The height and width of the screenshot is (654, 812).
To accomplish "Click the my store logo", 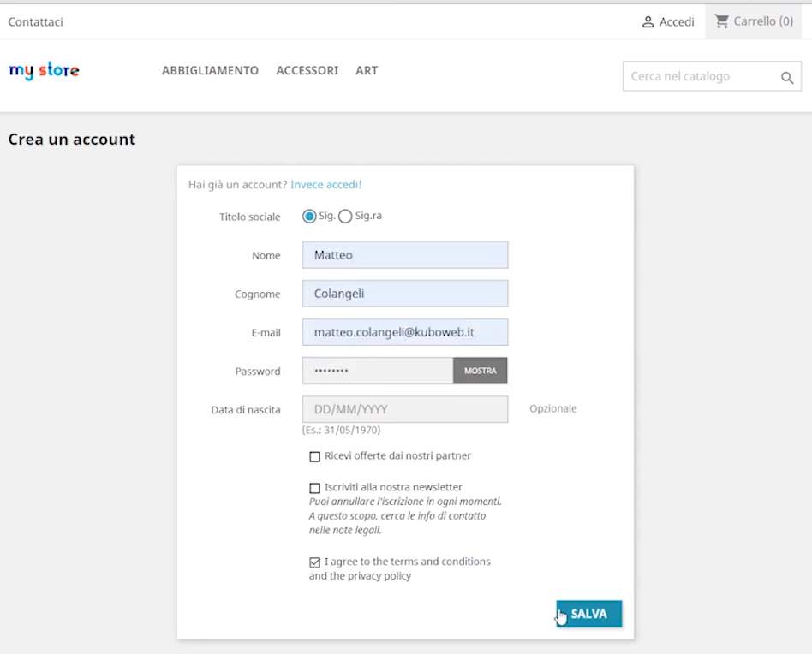I will [44, 71].
